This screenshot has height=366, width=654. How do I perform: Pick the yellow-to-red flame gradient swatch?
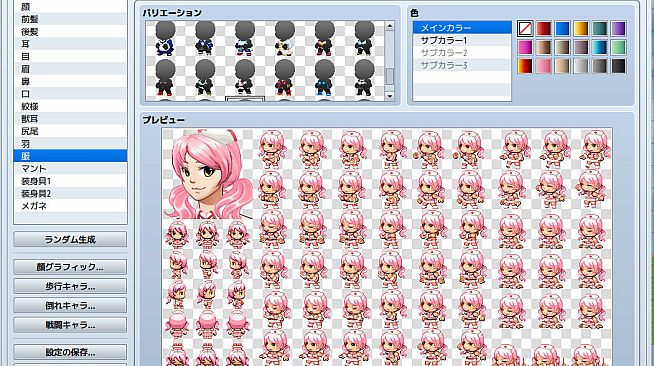tap(525, 66)
